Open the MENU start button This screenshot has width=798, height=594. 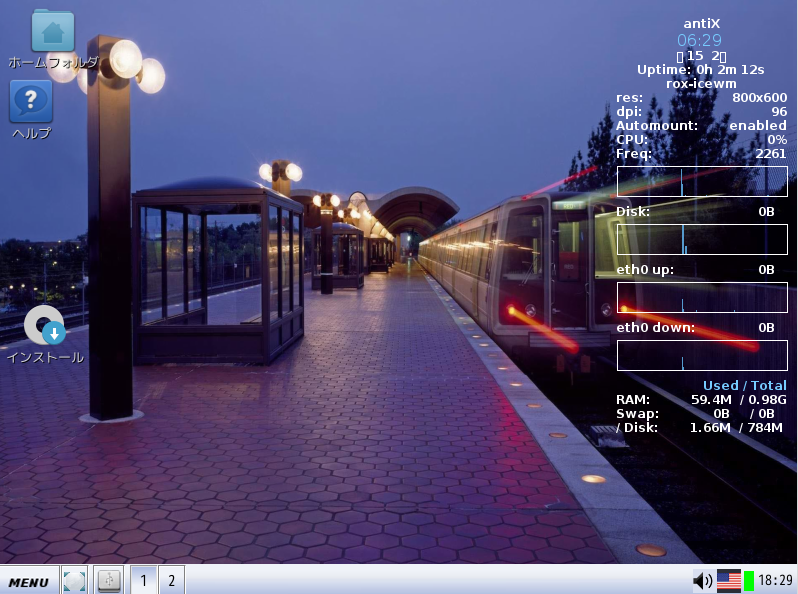tap(29, 581)
